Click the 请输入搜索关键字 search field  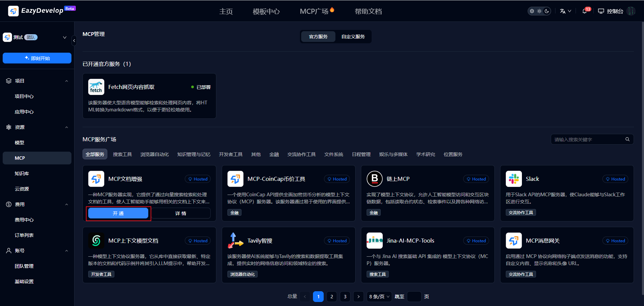point(588,139)
